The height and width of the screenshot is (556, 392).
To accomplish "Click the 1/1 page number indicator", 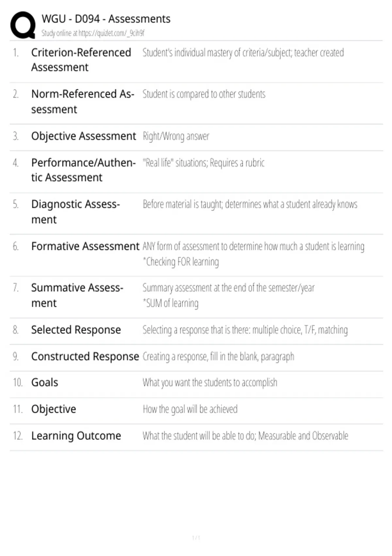I will coord(196,538).
